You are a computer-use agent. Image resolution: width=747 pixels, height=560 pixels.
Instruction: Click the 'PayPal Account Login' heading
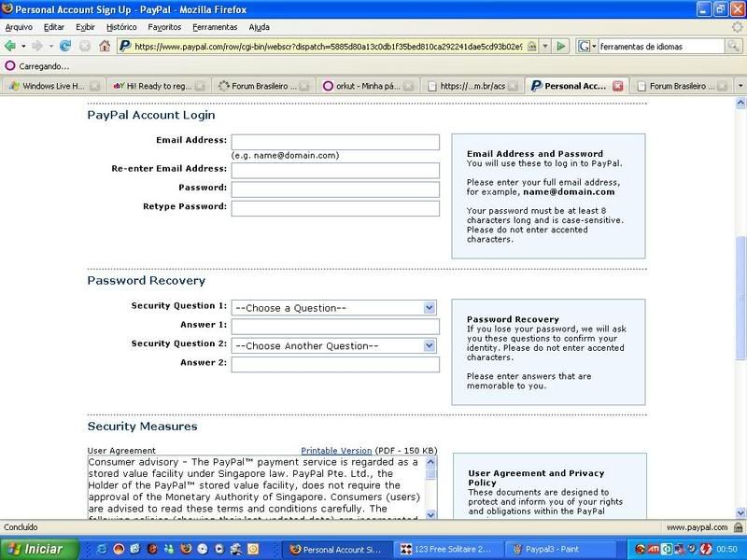coord(151,115)
